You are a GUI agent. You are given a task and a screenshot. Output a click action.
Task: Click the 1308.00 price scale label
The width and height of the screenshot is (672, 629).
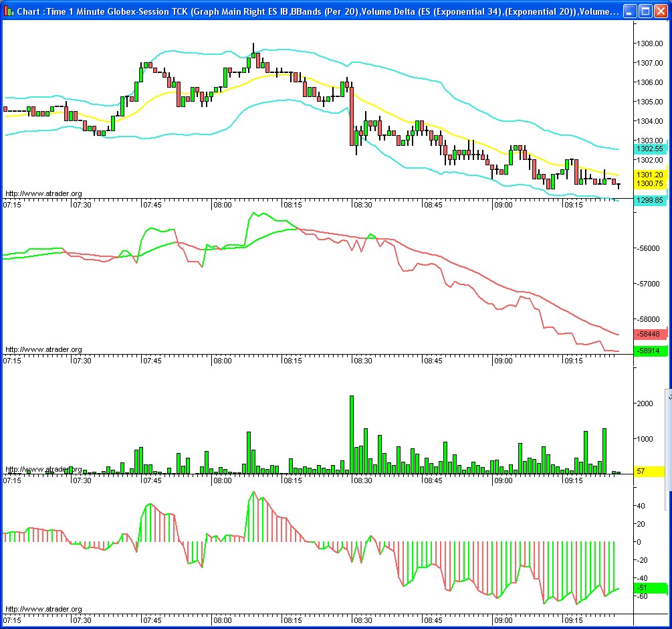click(x=650, y=43)
